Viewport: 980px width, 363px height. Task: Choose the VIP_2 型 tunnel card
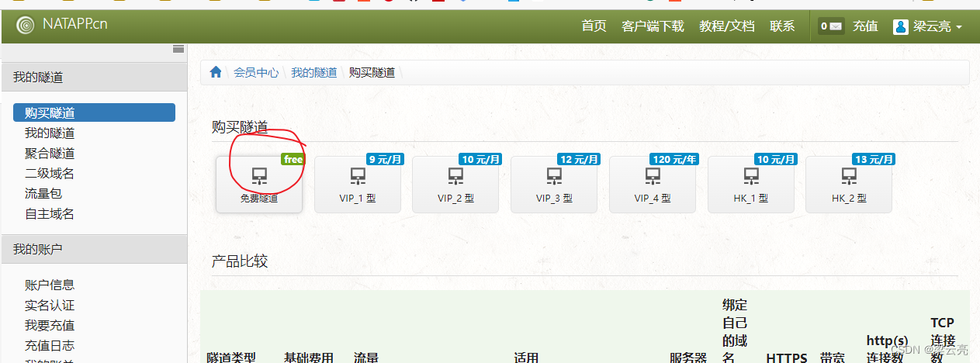455,185
